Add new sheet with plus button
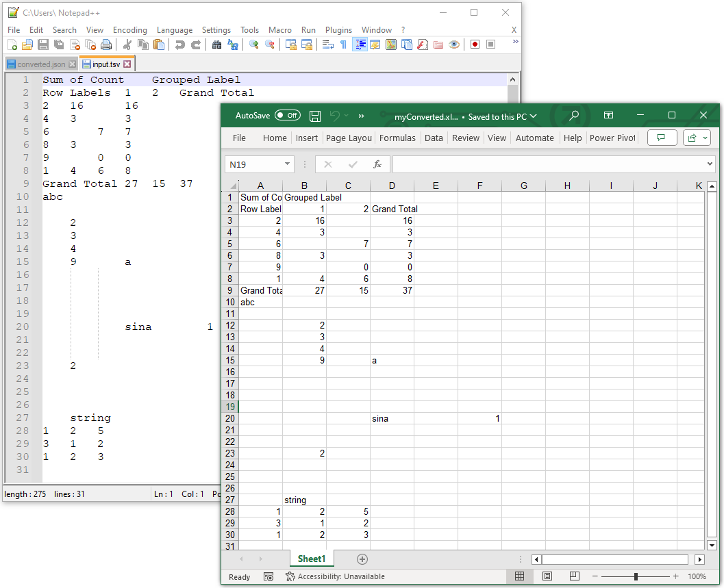Image resolution: width=724 pixels, height=588 pixels. [362, 559]
